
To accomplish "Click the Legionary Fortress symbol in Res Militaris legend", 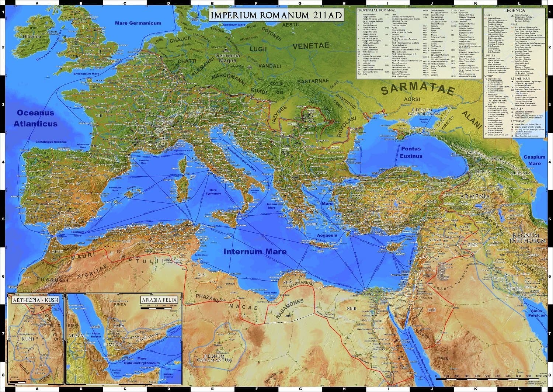I will [x=512, y=81].
